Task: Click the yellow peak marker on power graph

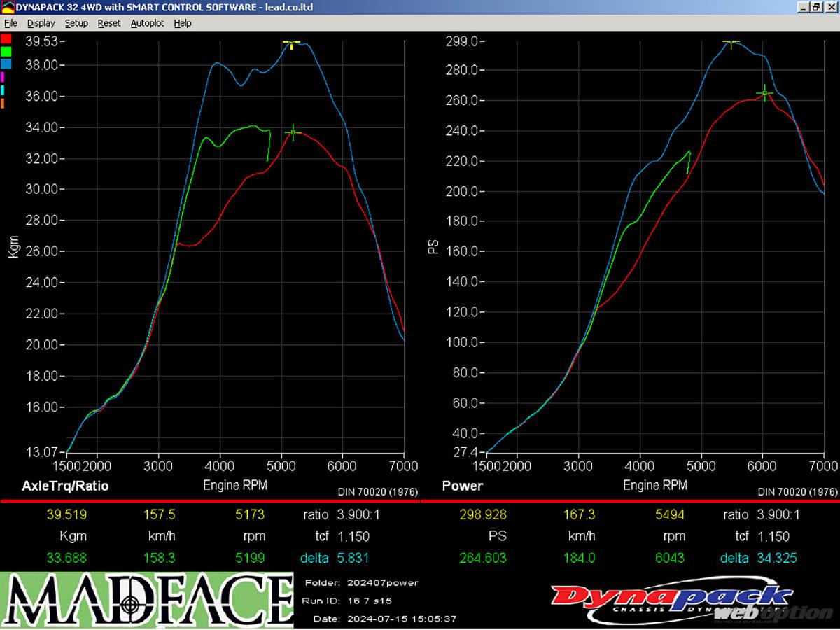Action: pyautogui.click(x=731, y=43)
